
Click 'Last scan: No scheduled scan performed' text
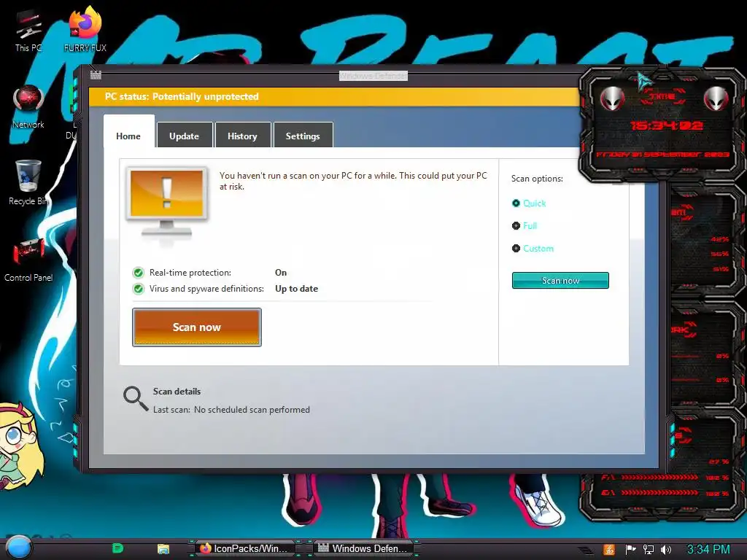pos(231,410)
